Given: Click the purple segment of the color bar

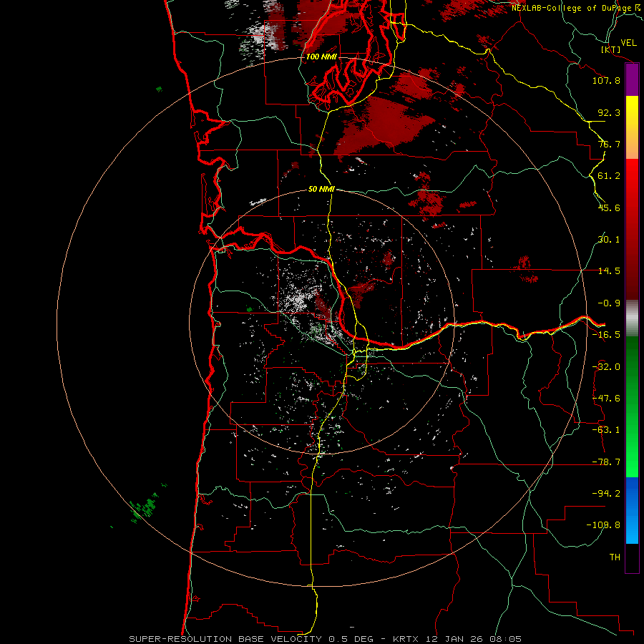Looking at the screenshot, I should [x=632, y=80].
